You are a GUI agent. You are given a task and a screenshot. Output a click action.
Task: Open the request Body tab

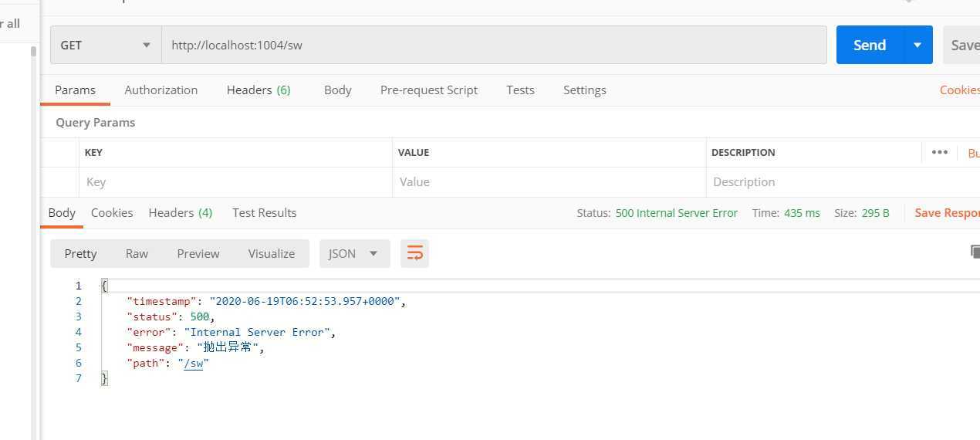[338, 90]
